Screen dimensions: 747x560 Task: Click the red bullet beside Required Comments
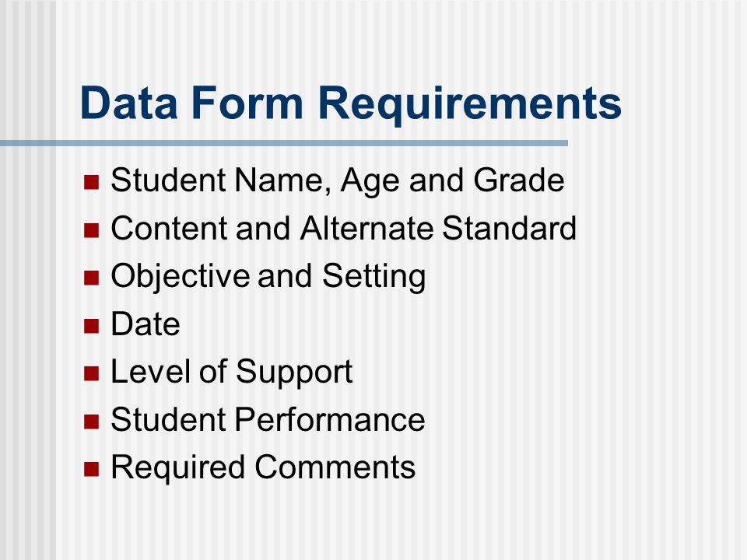pyautogui.click(x=91, y=469)
